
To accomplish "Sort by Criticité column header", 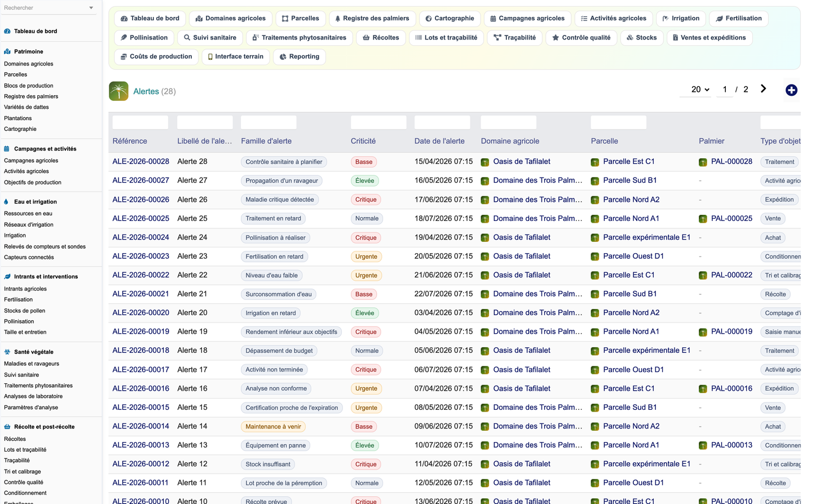I will [363, 142].
